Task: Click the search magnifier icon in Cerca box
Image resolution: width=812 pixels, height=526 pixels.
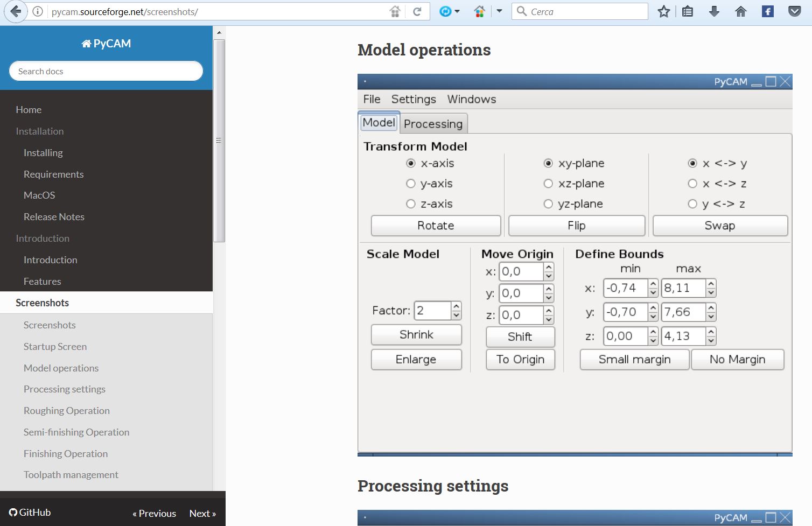Action: 521,11
